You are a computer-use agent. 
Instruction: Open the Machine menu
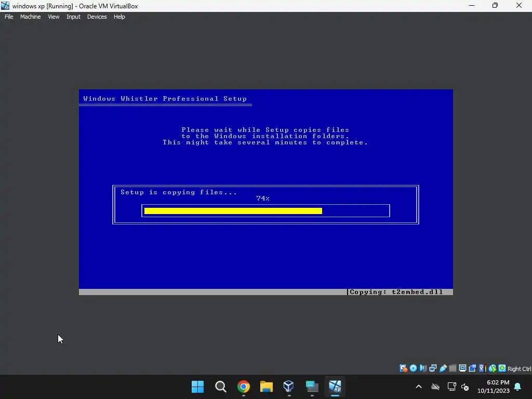[x=30, y=17]
